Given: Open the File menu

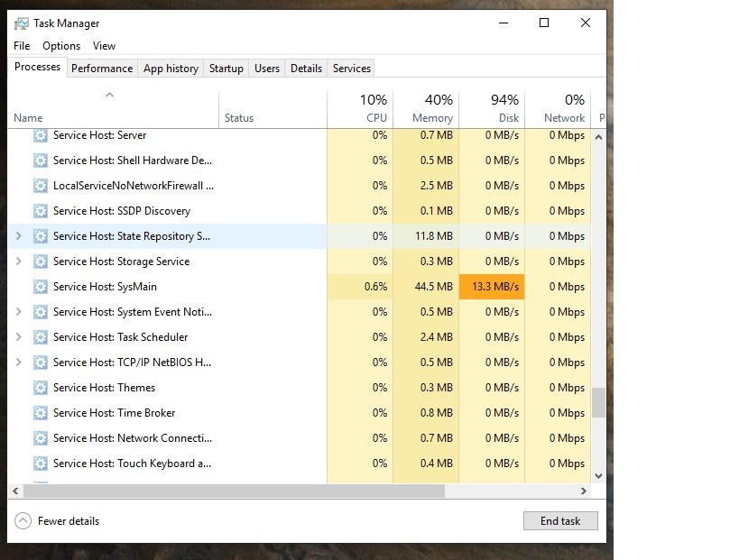Looking at the screenshot, I should pyautogui.click(x=22, y=46).
